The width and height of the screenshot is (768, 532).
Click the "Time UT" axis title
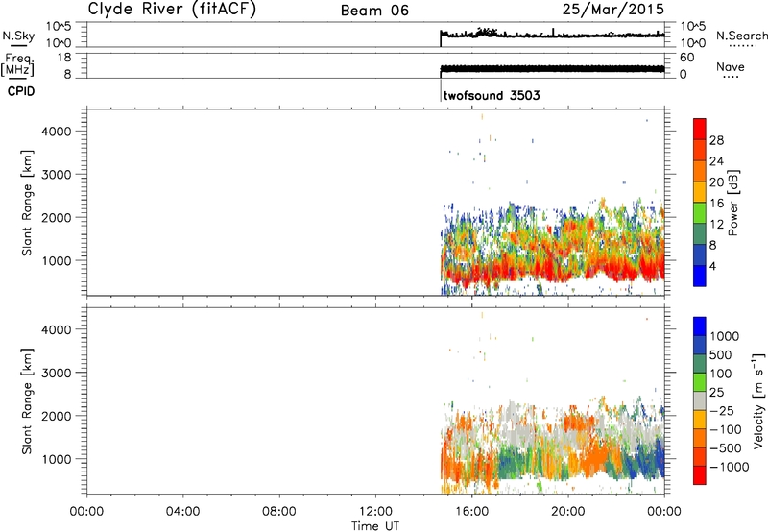pos(375,526)
